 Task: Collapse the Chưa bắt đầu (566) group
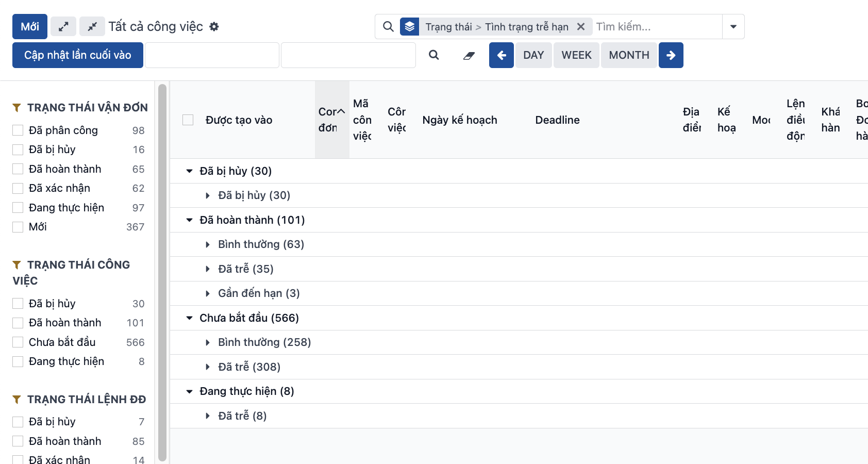point(189,318)
